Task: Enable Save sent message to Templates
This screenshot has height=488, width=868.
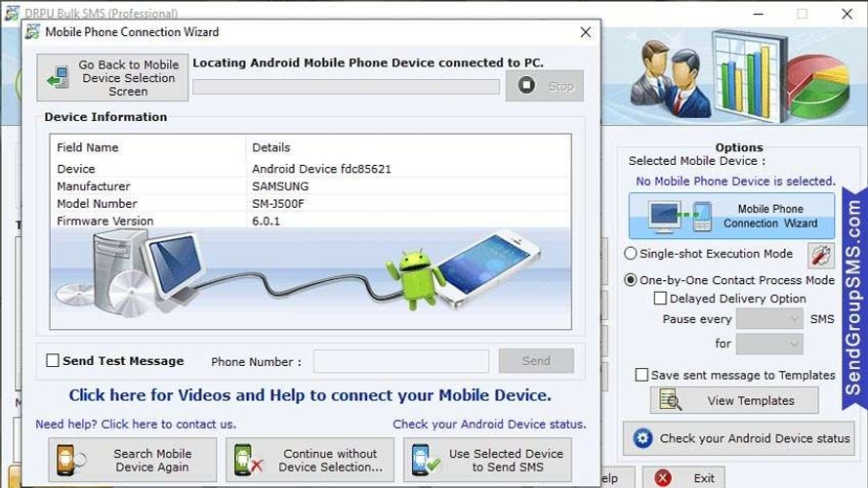Action: (641, 375)
